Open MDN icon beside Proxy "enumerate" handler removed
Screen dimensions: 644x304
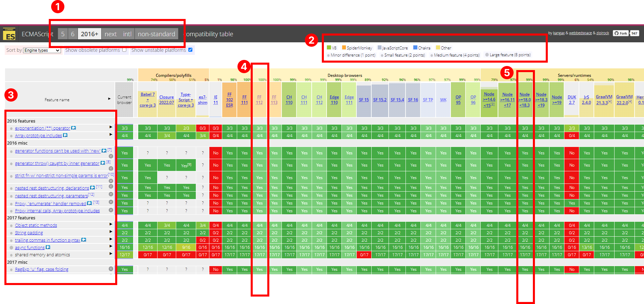[89, 203]
